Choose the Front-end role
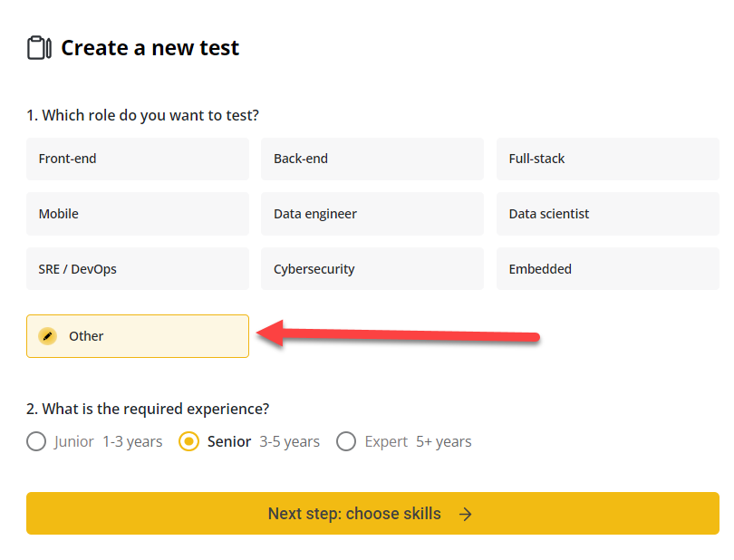This screenshot has height=560, width=734. (x=138, y=159)
